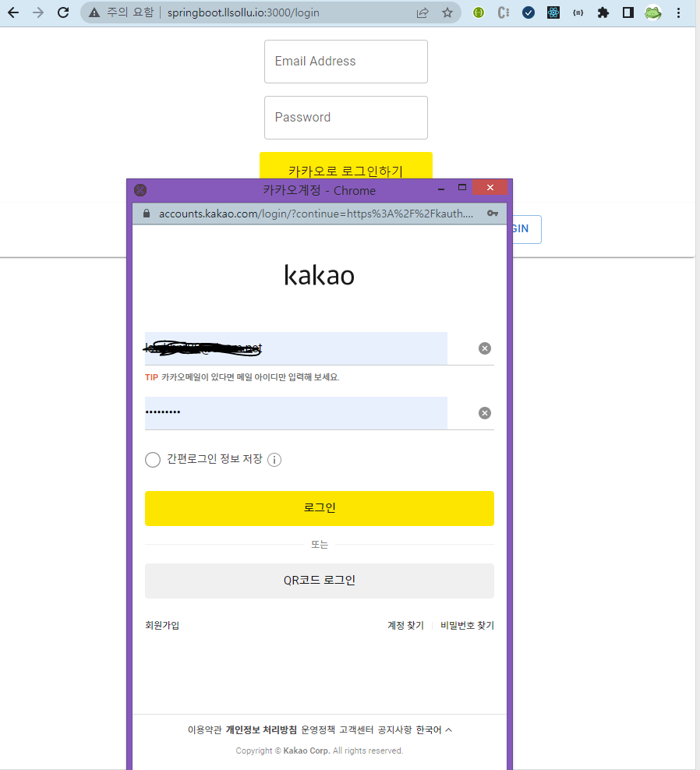Click the Kakao password input
This screenshot has width=700, height=770.
pyautogui.click(x=295, y=413)
